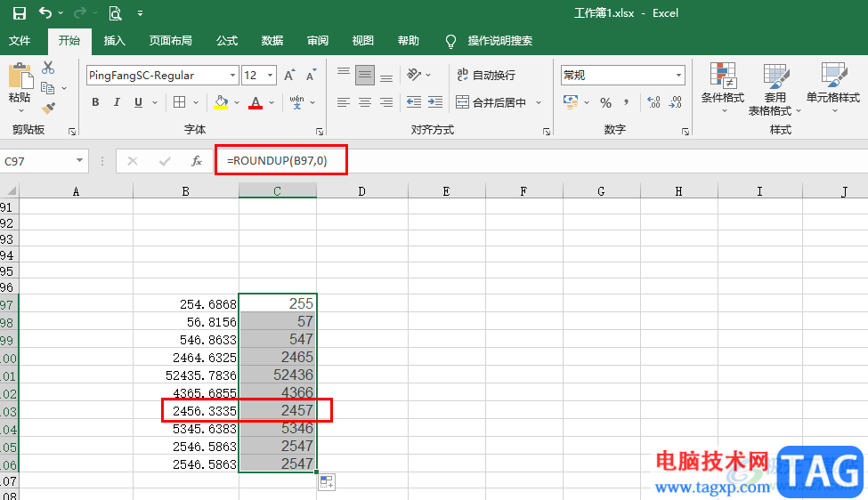868x500 pixels.
Task: Expand the 粘贴 paste options arrow
Action: coord(21,111)
